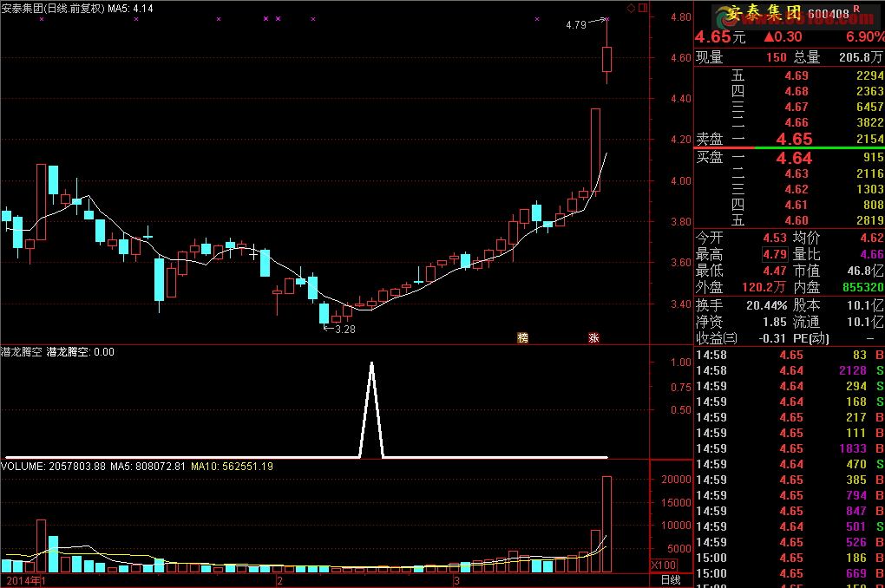Click the boxed 最高 price 4.79
This screenshot has width=885, height=588.
tap(775, 254)
